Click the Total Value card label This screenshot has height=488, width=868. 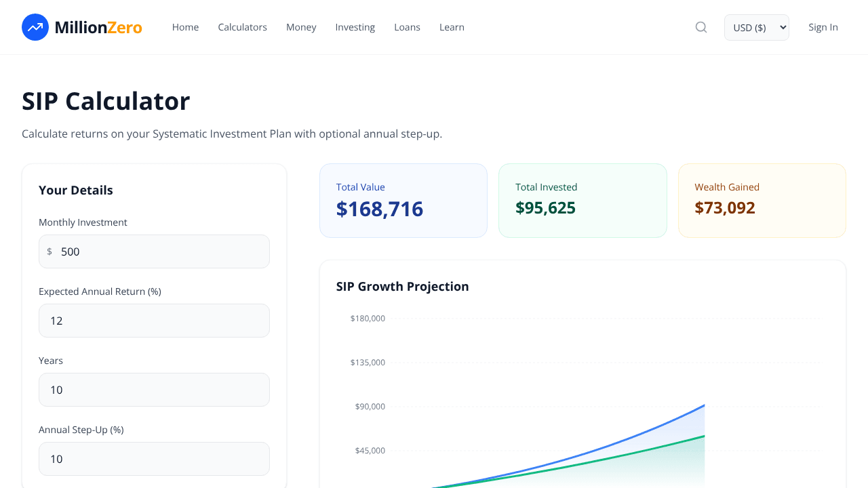pyautogui.click(x=361, y=187)
